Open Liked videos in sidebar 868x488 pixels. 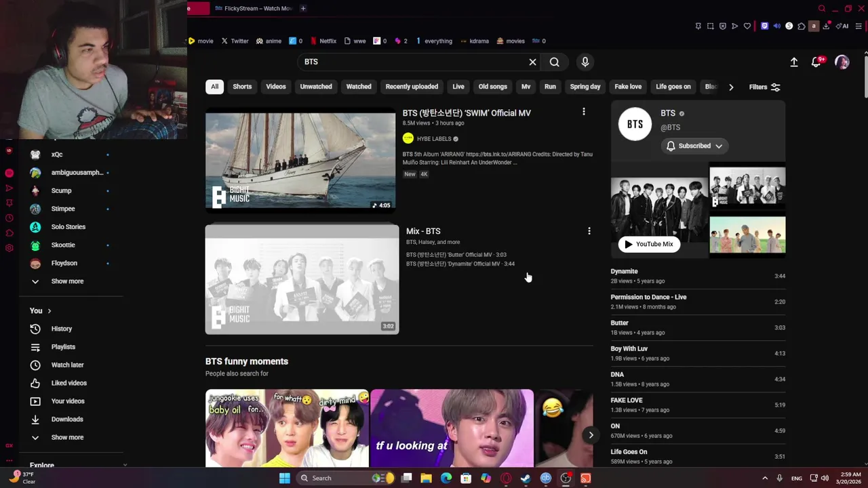coord(68,383)
